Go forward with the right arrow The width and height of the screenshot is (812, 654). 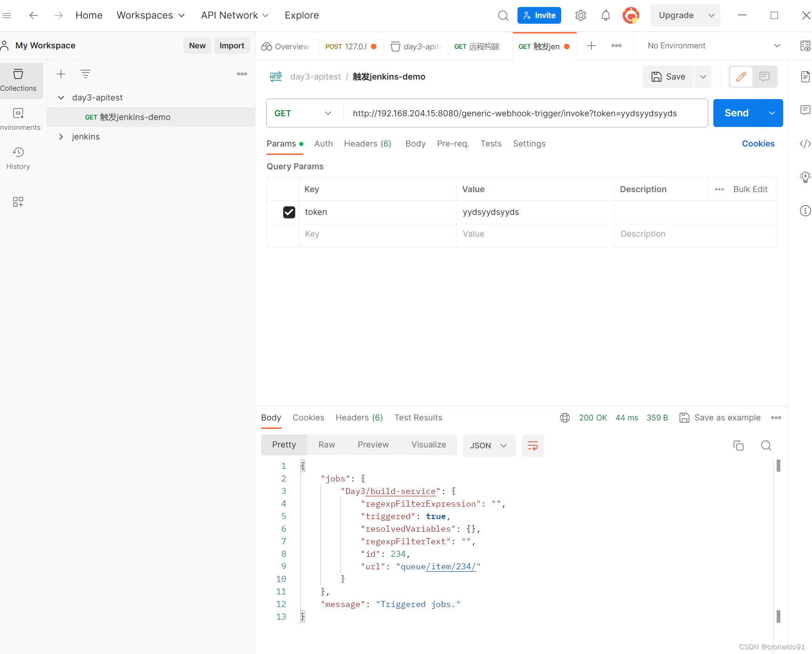click(x=58, y=15)
